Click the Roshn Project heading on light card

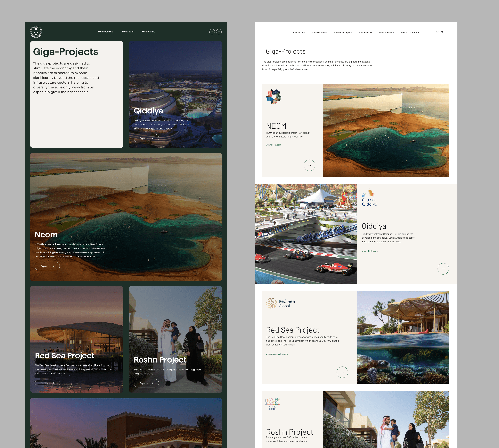(290, 432)
